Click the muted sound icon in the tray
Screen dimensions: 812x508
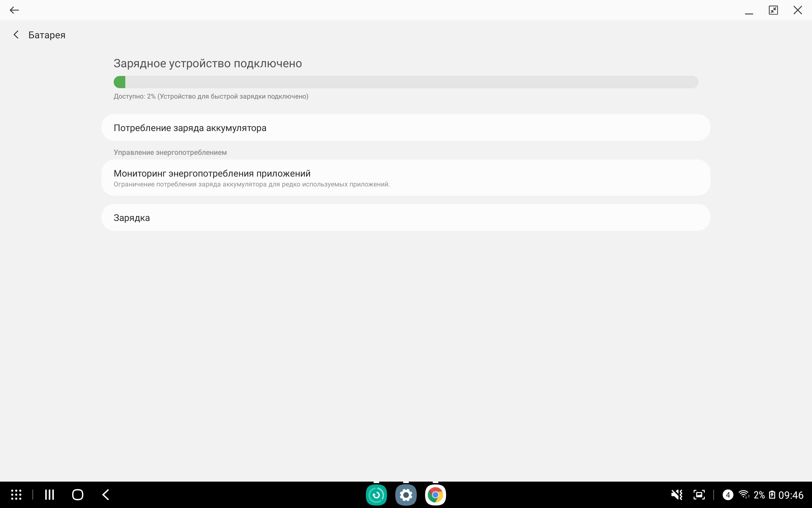(677, 495)
